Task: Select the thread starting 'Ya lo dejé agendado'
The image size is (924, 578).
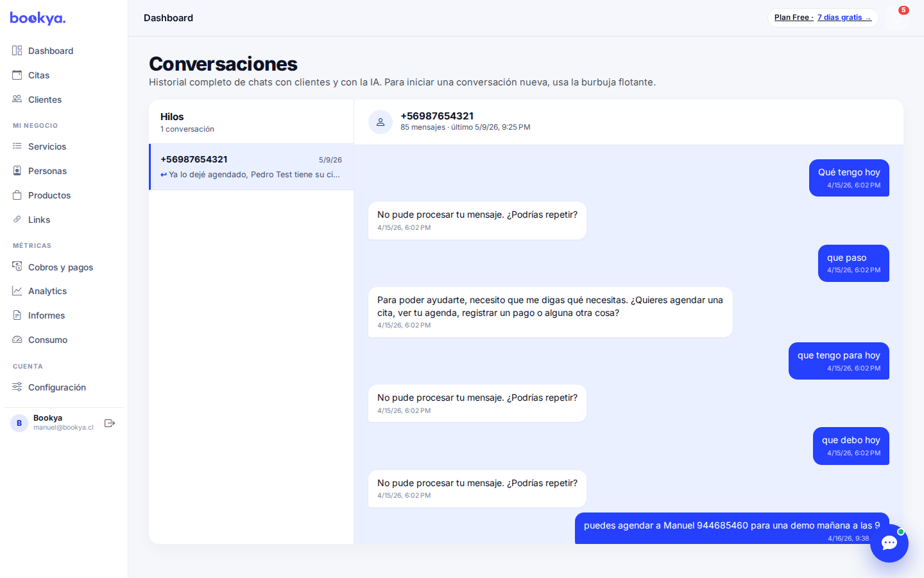Action: click(x=252, y=167)
